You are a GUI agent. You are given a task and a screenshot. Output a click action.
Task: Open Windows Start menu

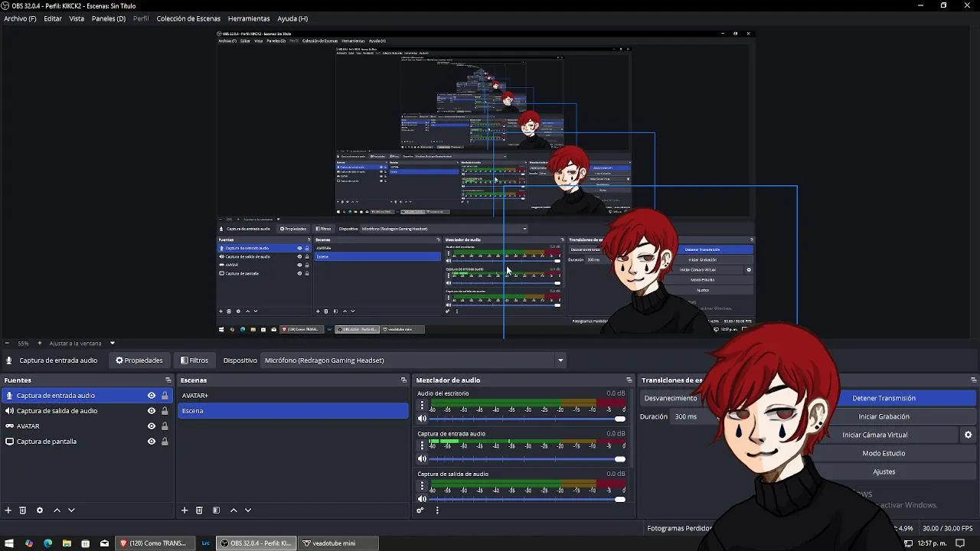(x=10, y=543)
